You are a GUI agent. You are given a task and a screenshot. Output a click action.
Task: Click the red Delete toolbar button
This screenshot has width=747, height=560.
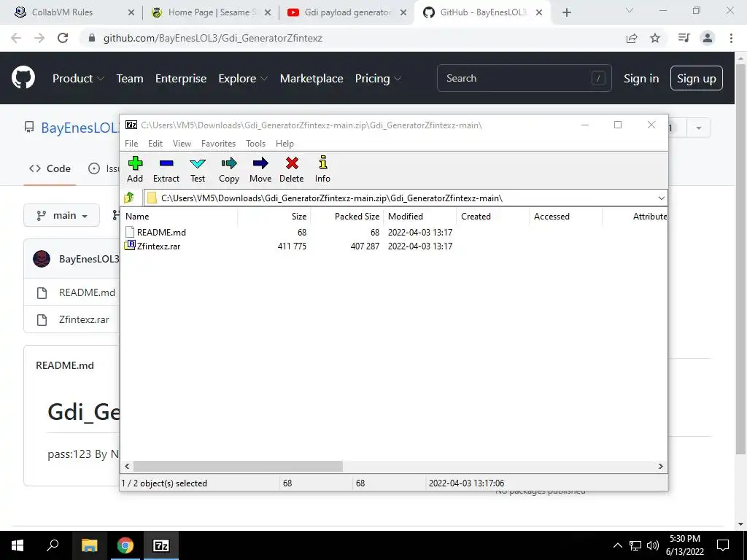(292, 169)
